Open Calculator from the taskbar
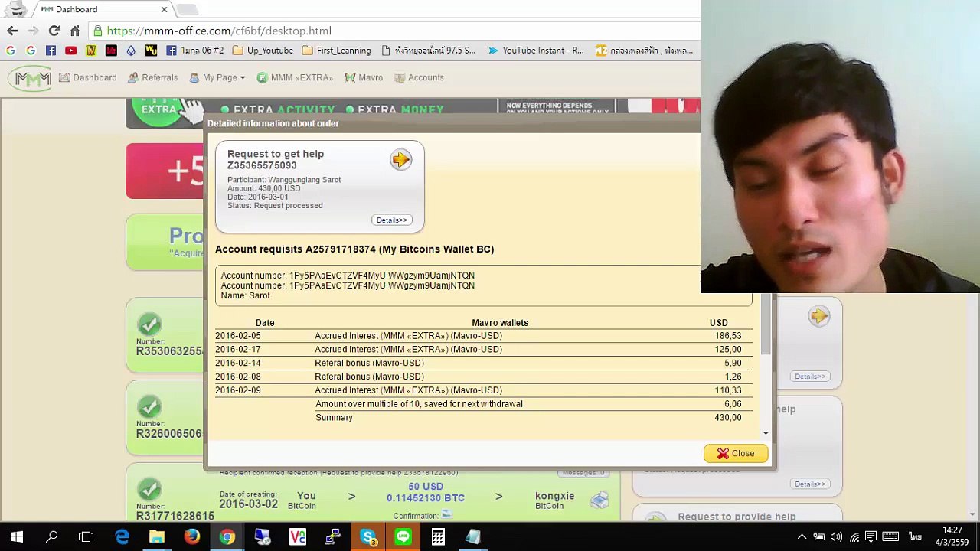This screenshot has width=980, height=551. click(438, 537)
